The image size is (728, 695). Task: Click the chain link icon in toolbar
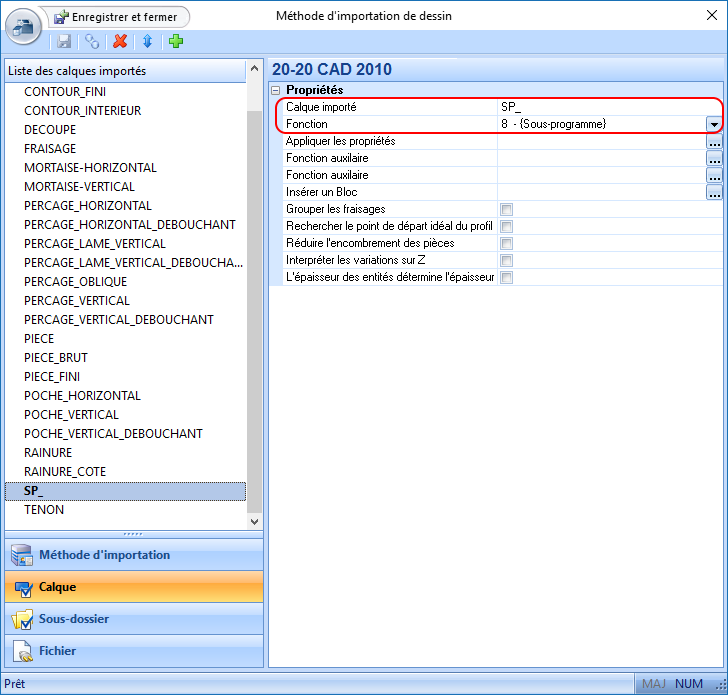92,41
